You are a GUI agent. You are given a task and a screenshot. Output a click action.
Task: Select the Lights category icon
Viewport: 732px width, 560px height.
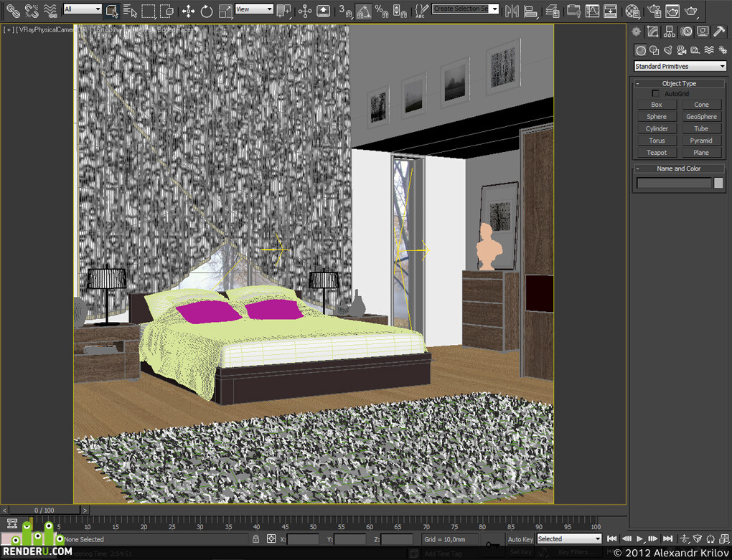668,50
